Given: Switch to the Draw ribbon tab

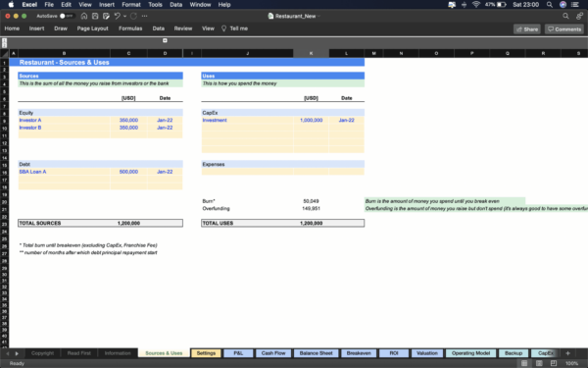Looking at the screenshot, I should pos(61,28).
